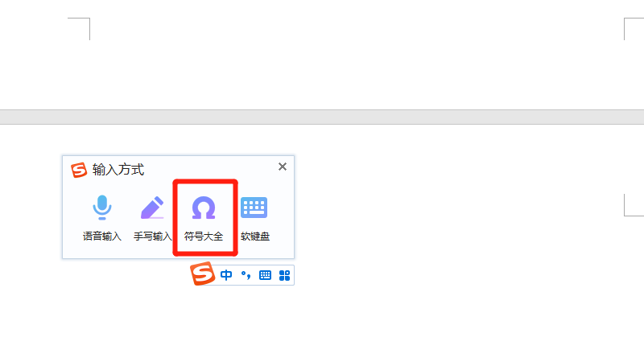Click the 手写输入 text label
The width and height of the screenshot is (644, 362).
point(152,237)
